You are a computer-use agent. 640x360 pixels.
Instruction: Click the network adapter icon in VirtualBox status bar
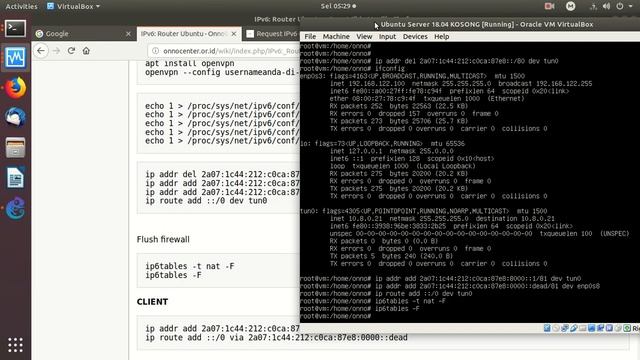(564, 328)
